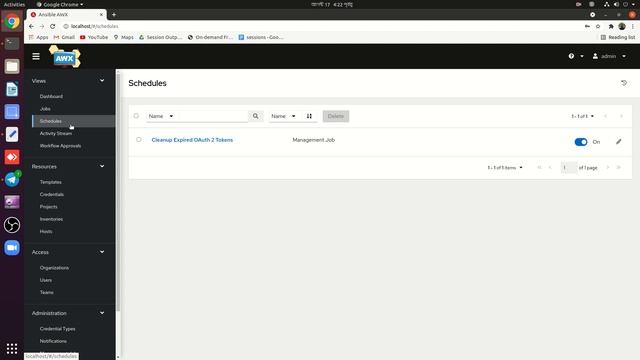Toggle the hamburger navigation menu
The width and height of the screenshot is (640, 360).
[x=36, y=56]
